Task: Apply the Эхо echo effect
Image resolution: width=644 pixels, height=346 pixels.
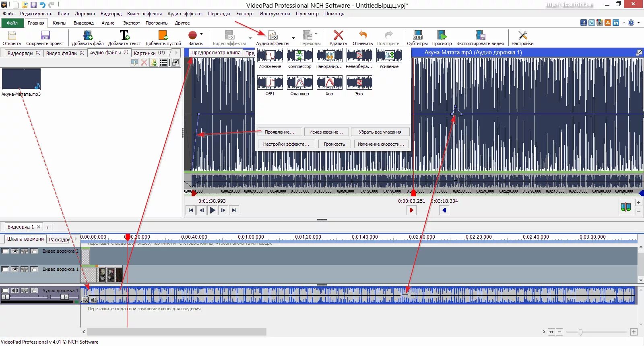Action: 359,82
